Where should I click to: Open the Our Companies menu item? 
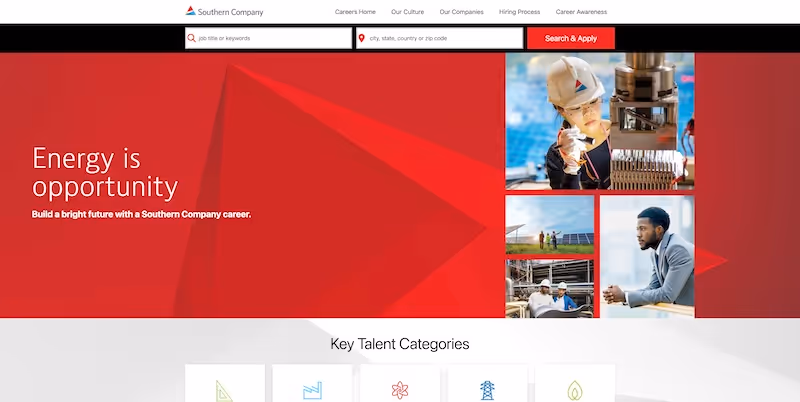pos(462,12)
